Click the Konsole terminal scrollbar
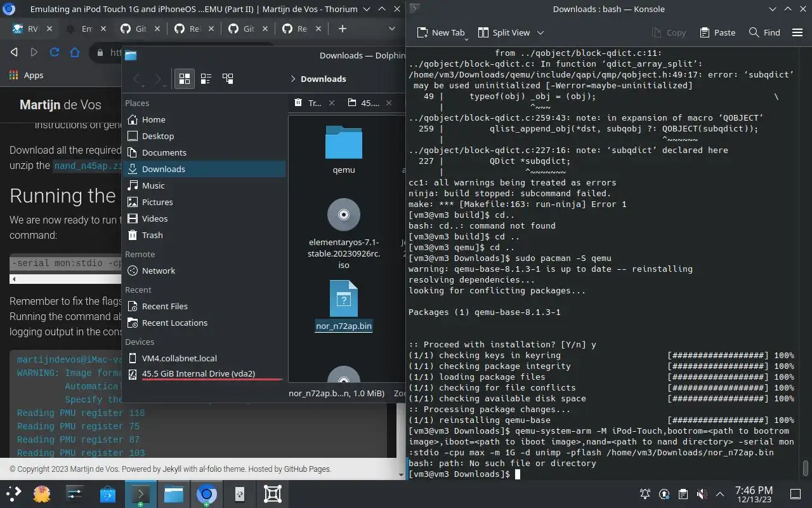This screenshot has height=508, width=812. [806, 468]
